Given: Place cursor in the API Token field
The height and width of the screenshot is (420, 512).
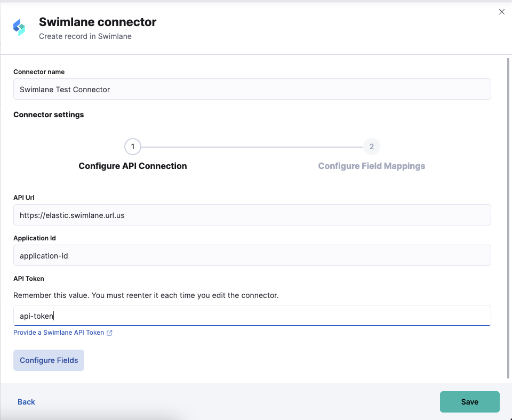Looking at the screenshot, I should point(252,316).
